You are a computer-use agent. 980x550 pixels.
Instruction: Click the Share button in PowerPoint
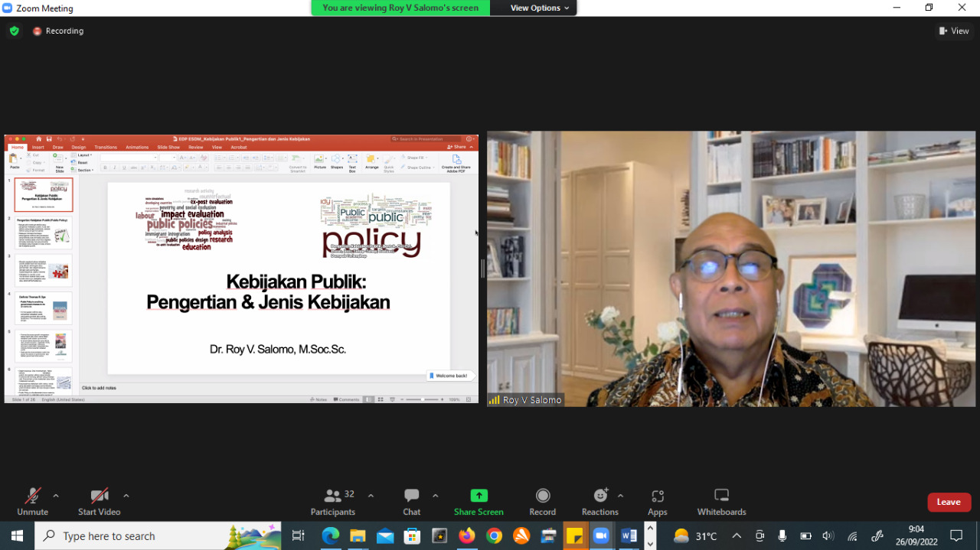pyautogui.click(x=457, y=147)
